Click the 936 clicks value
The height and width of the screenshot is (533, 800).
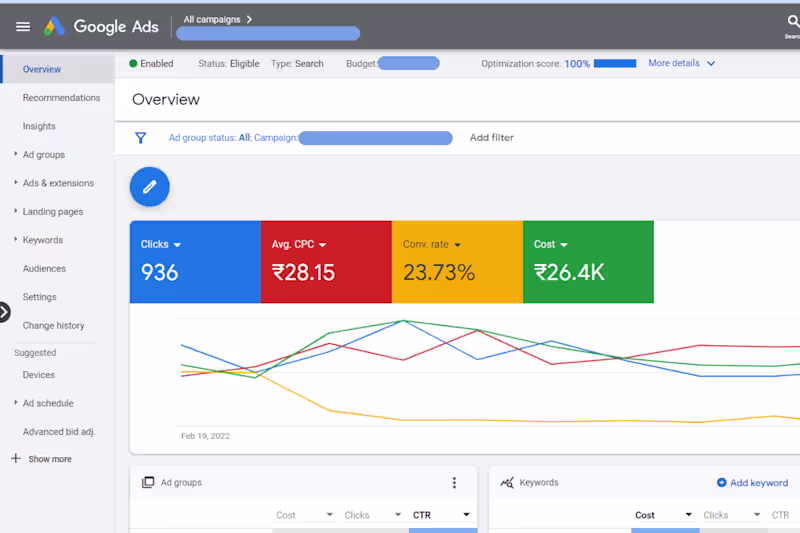pos(159,272)
